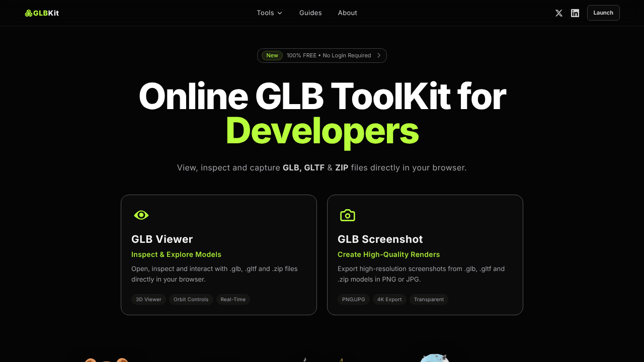644x362 pixels.
Task: Click the PNG/JPG tag
Action: click(x=354, y=300)
